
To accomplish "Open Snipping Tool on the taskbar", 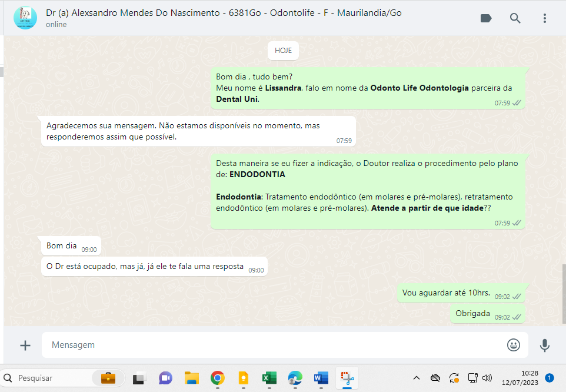I will (x=347, y=378).
